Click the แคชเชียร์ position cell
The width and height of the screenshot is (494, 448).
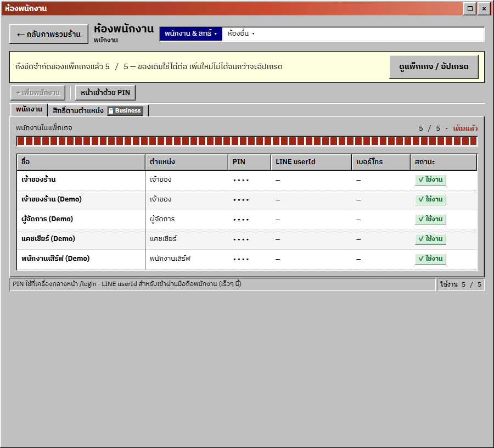click(187, 239)
